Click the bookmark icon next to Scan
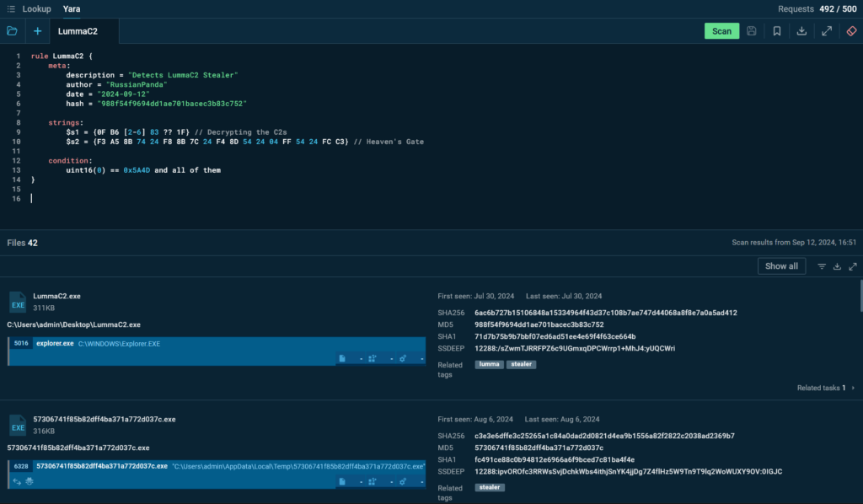Image resolution: width=863 pixels, height=504 pixels. coord(776,31)
